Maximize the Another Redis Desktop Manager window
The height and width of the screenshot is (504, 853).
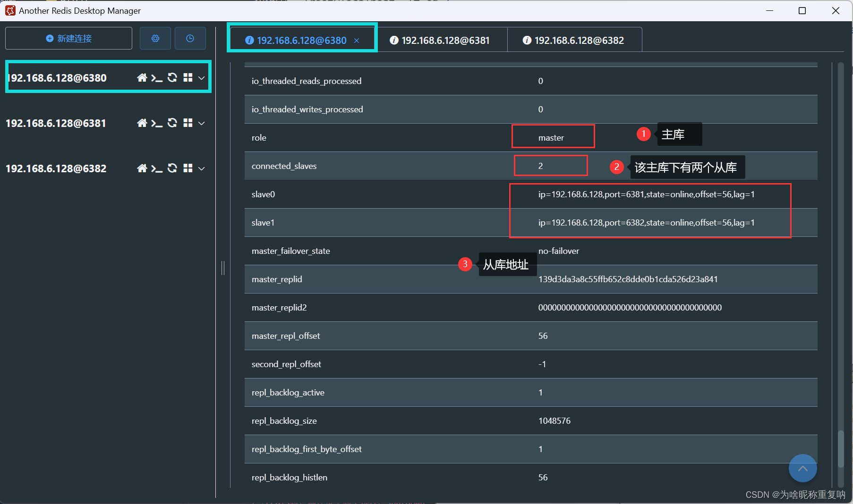[802, 10]
